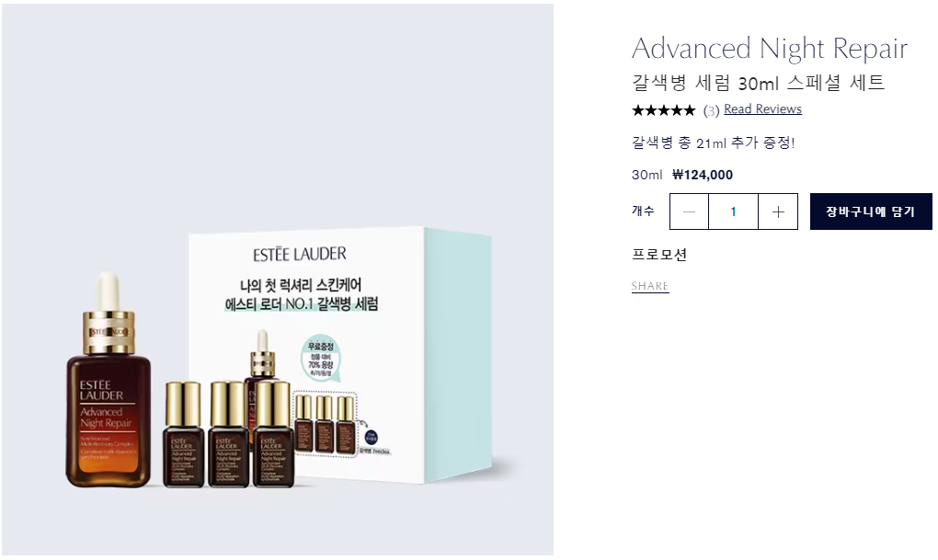Increase quantity with the plus button
Screen dimensions: 938x560
[778, 211]
